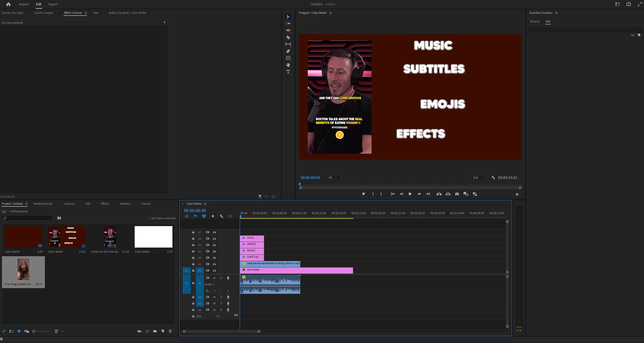This screenshot has height=343, width=644.
Task: Mute audio track A2
Action: (214, 297)
